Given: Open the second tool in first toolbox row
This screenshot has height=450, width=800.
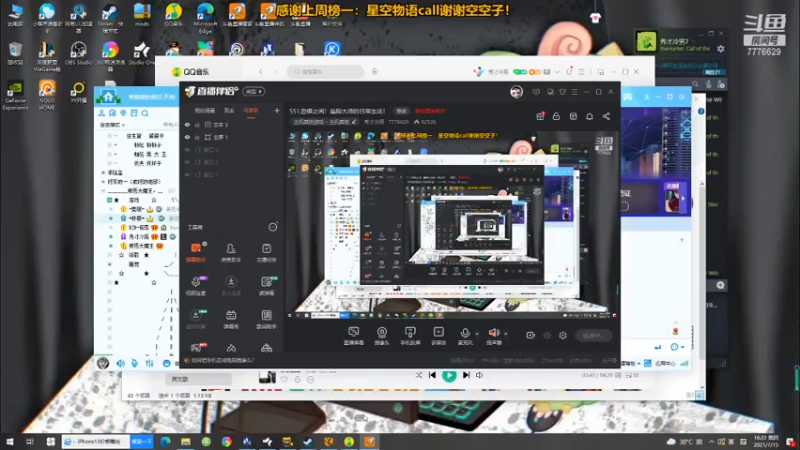Looking at the screenshot, I should click(x=231, y=252).
